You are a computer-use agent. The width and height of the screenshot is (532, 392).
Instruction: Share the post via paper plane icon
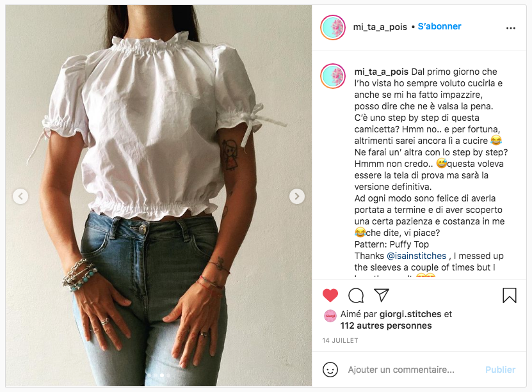pos(382,295)
